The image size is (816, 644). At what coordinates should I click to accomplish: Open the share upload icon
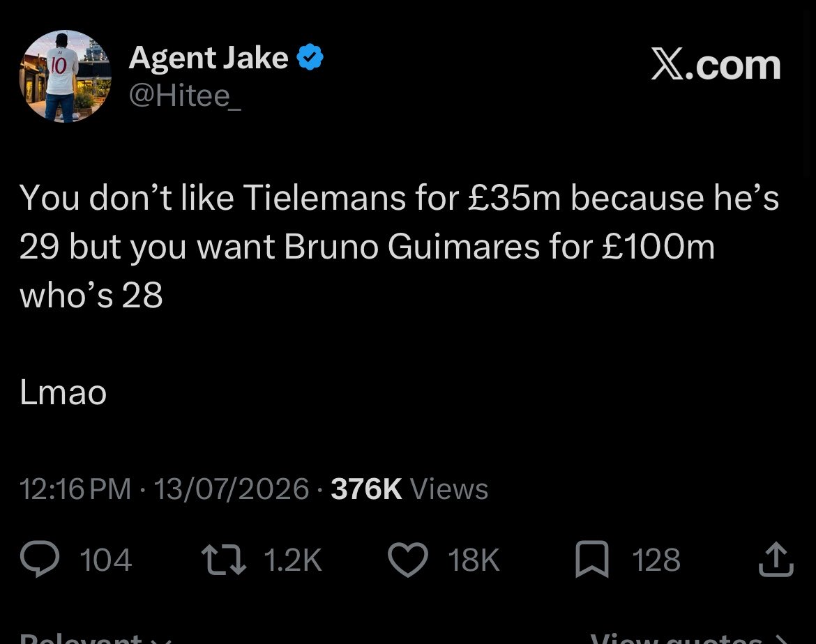coord(776,559)
